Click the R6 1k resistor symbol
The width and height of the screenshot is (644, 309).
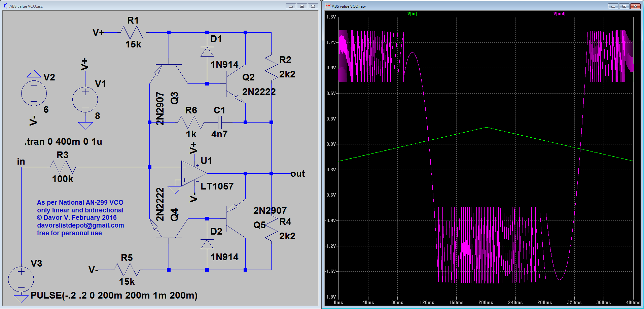pyautogui.click(x=191, y=122)
